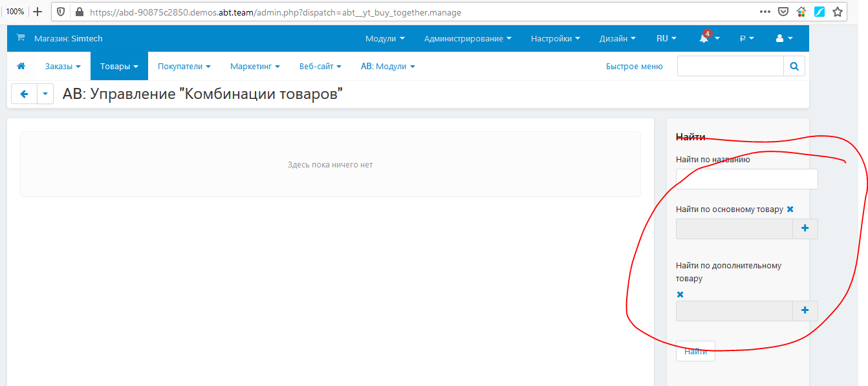Clear the main product filter with x icon

coord(790,209)
